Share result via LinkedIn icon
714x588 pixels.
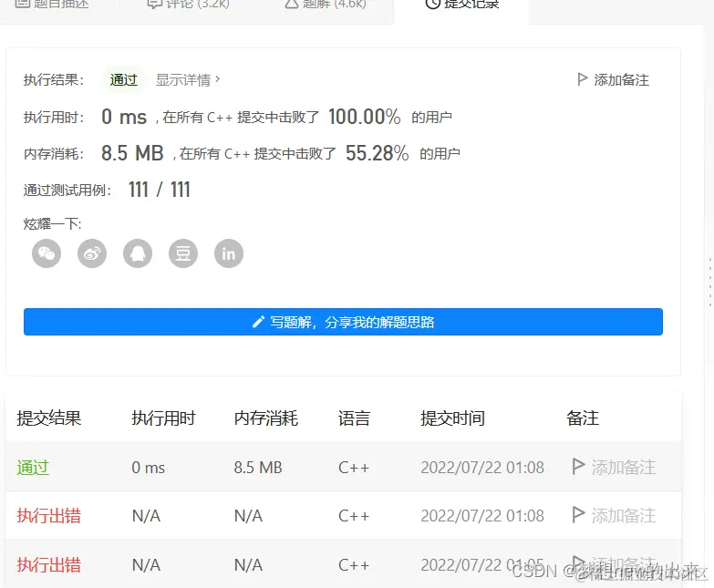229,253
